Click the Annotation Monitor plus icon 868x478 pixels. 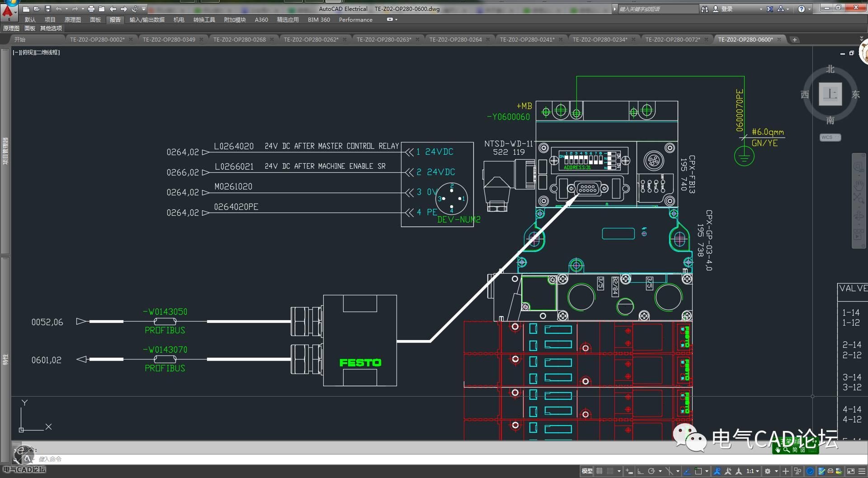pyautogui.click(x=786, y=471)
